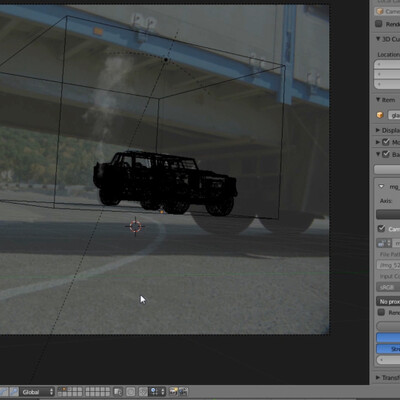
Task: Click the Add Image button under Background Images
Action: [x=387, y=169]
